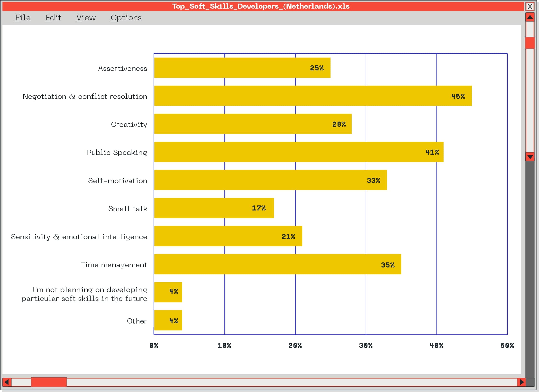Viewport: 539px width, 392px height.
Task: Click the Time management 35% bar
Action: click(x=277, y=264)
